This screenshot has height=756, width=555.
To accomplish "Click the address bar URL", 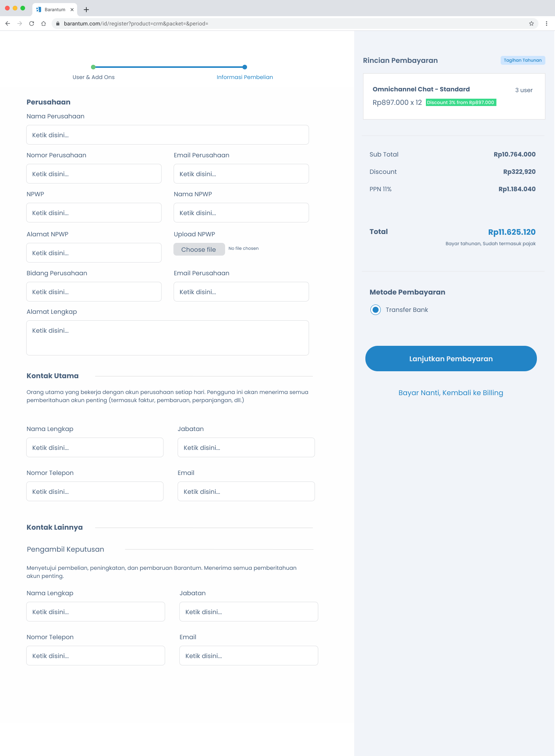I will tap(136, 24).
